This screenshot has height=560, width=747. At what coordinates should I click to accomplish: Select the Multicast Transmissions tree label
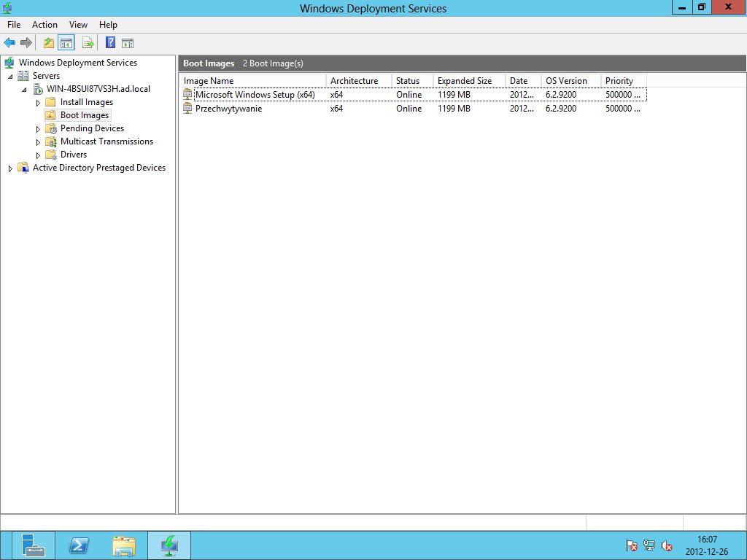click(x=107, y=141)
